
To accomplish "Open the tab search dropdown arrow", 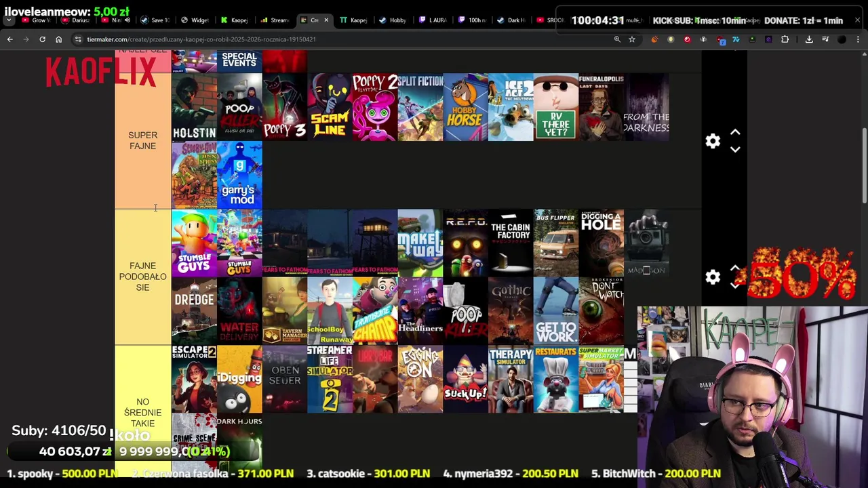I will point(9,20).
